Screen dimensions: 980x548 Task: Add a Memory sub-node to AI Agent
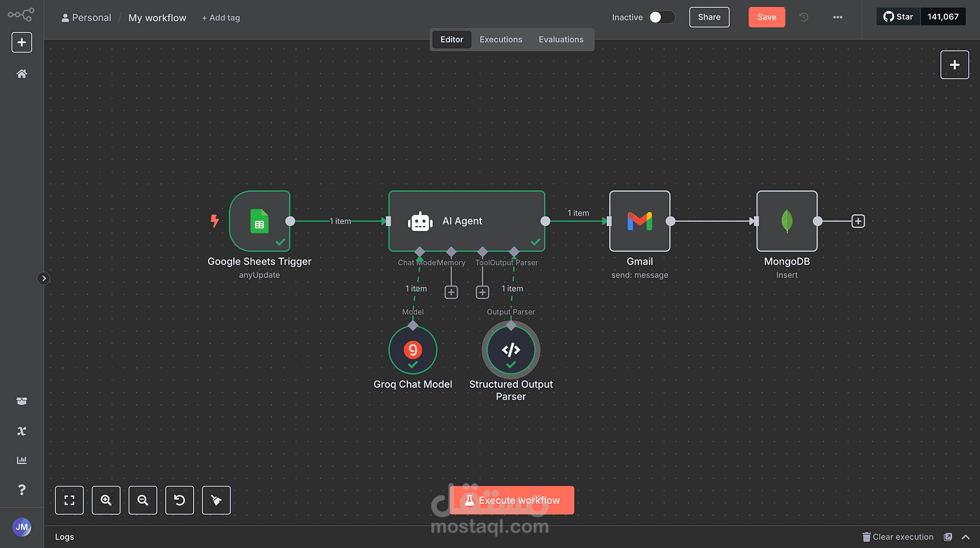click(451, 293)
